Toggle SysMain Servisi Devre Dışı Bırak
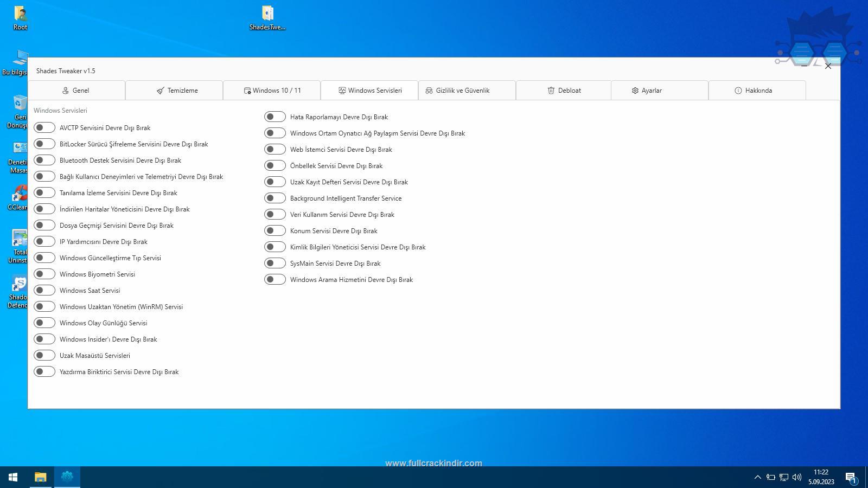 275,263
